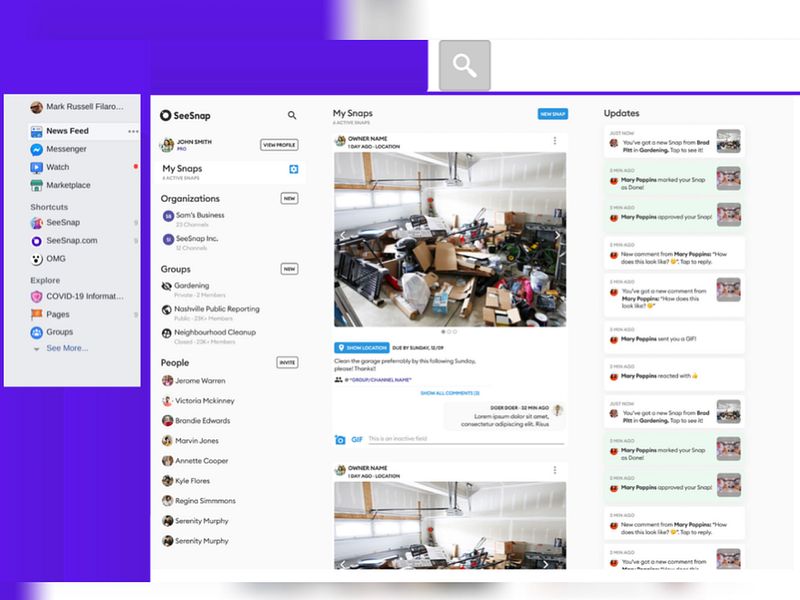Open My Snaps settings gear icon

click(293, 169)
